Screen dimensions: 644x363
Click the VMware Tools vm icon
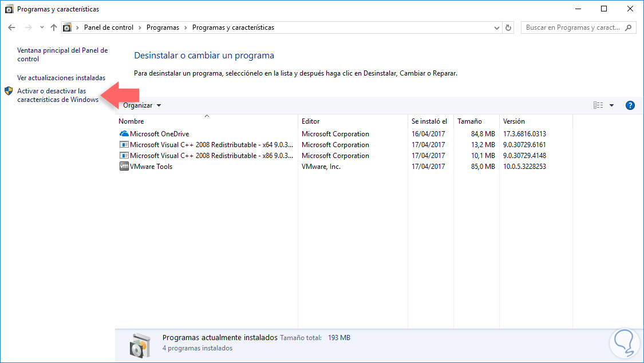tap(124, 166)
